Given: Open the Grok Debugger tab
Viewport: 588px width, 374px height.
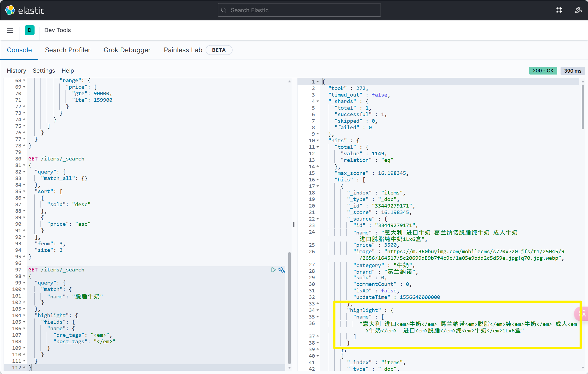Looking at the screenshot, I should click(127, 50).
